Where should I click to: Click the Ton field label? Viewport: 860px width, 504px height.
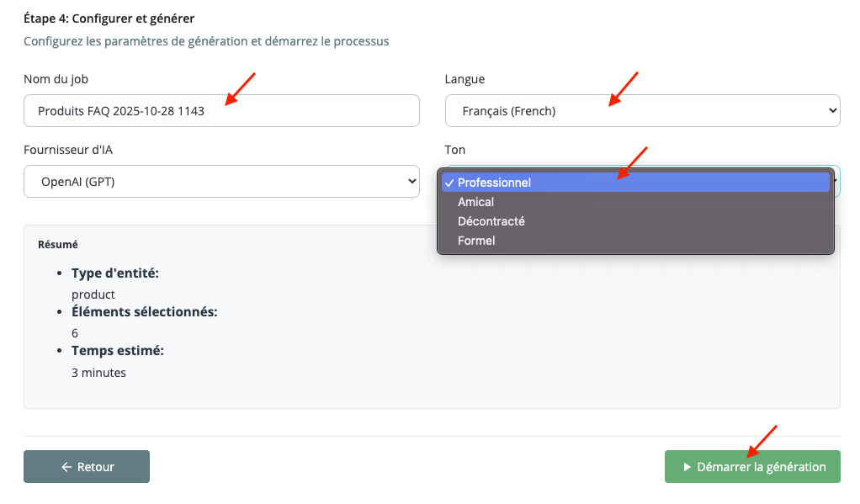(454, 150)
